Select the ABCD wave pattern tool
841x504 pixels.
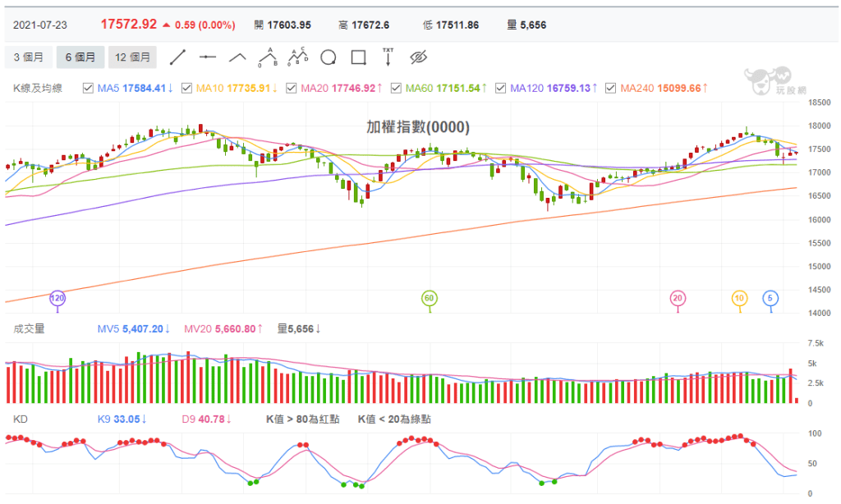[x=297, y=57]
